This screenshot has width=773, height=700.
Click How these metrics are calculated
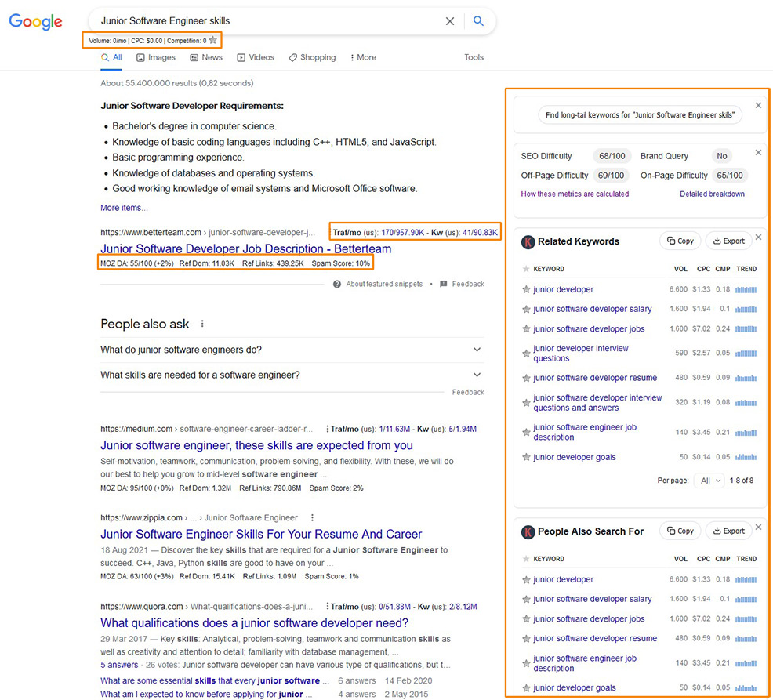coord(575,194)
